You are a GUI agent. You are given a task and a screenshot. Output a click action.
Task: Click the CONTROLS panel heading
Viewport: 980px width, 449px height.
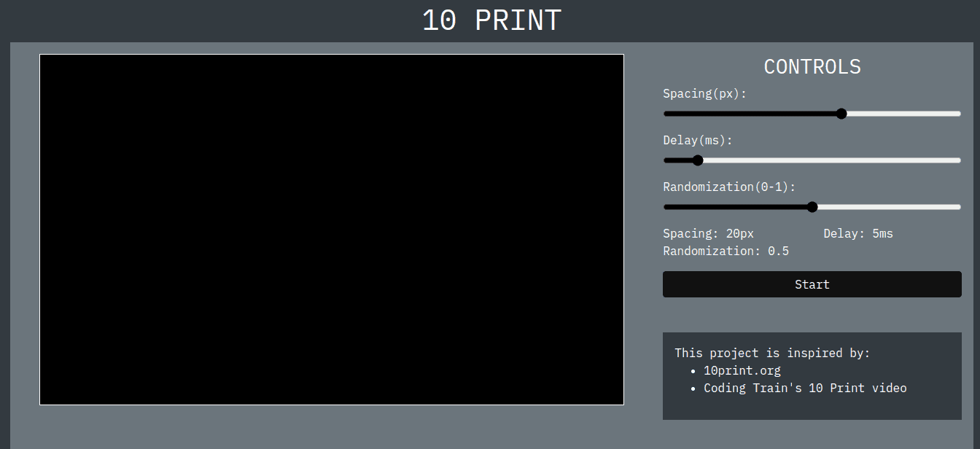click(812, 66)
